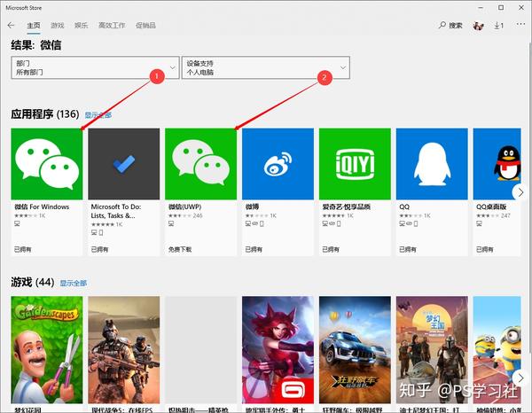Open the 高效工作 tab

(x=112, y=26)
